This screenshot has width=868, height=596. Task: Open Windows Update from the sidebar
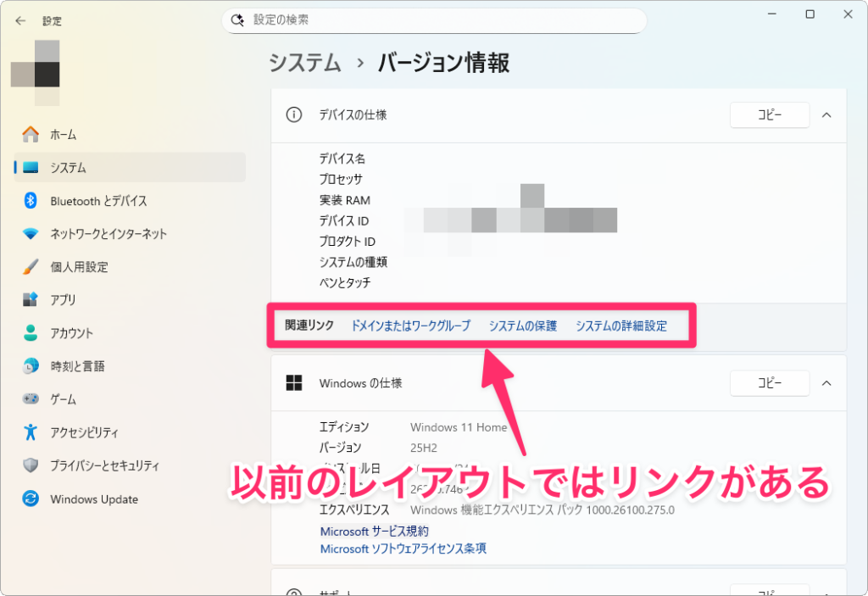point(93,499)
